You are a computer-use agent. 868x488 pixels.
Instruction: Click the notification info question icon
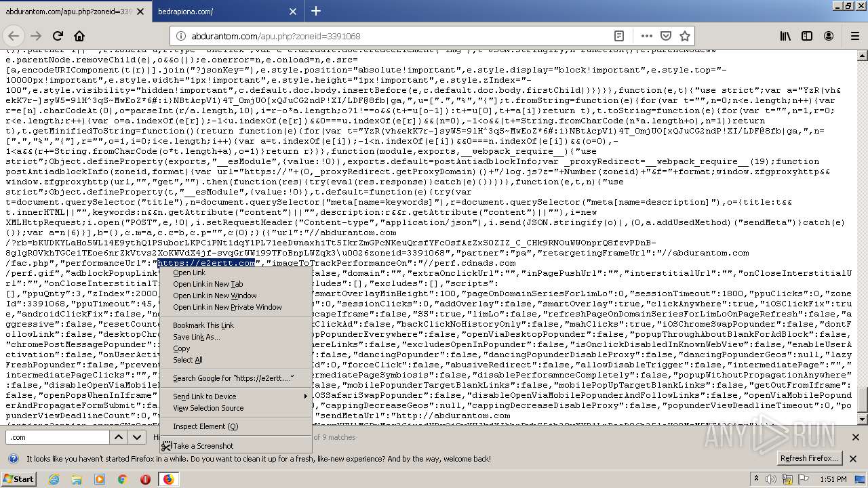(x=13, y=459)
